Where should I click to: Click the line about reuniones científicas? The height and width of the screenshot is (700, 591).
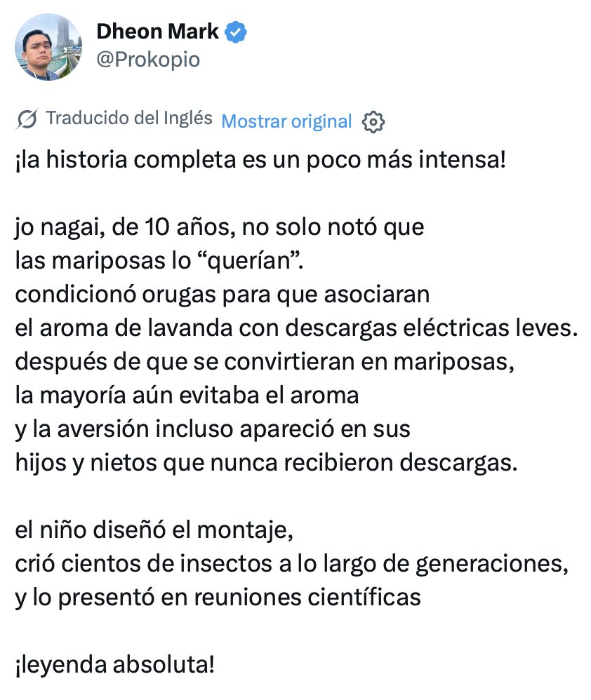[x=218, y=598]
